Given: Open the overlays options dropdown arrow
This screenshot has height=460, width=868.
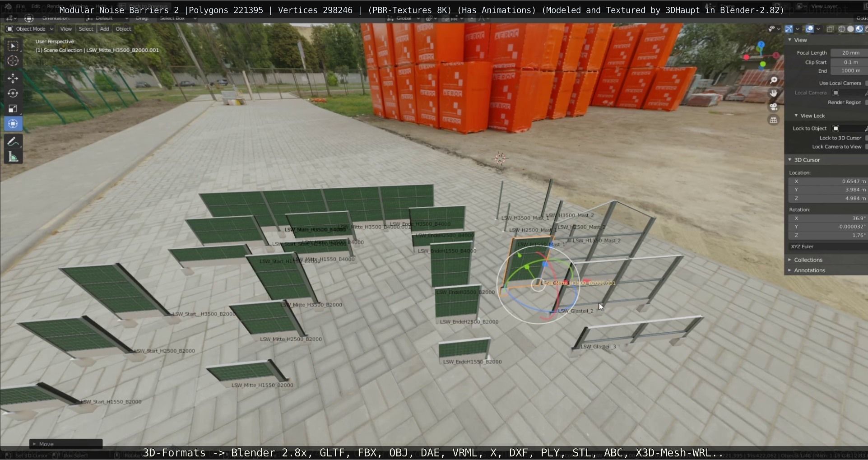Looking at the screenshot, I should [818, 29].
